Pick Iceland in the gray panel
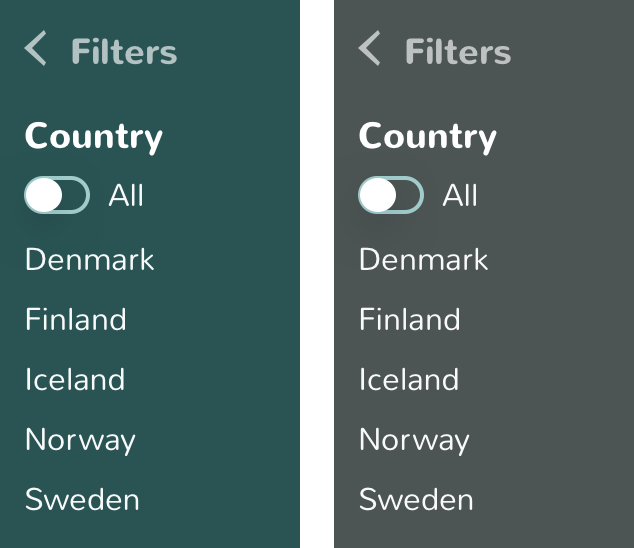Image resolution: width=634 pixels, height=548 pixels. 409,380
